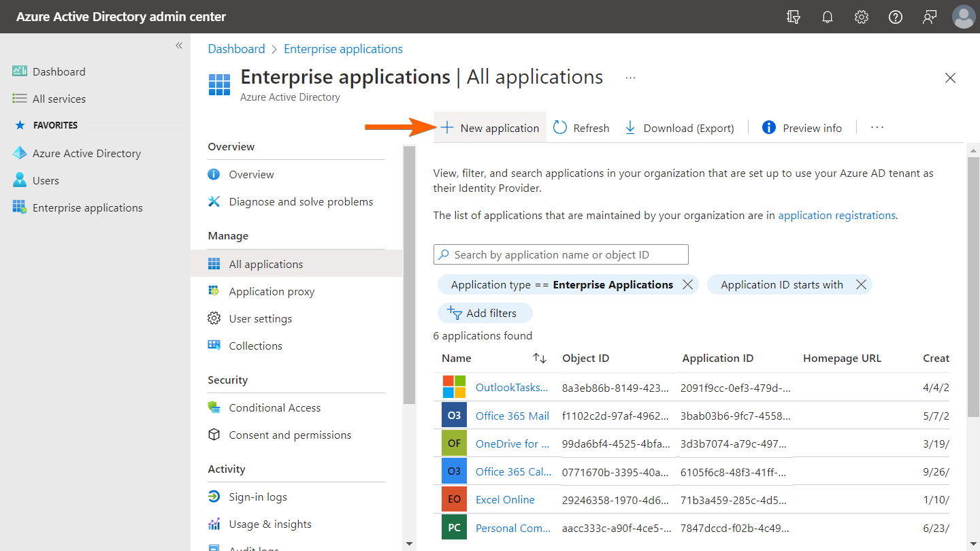The image size is (980, 551).
Task: Expand the toolbar more options ellipsis
Action: point(877,128)
